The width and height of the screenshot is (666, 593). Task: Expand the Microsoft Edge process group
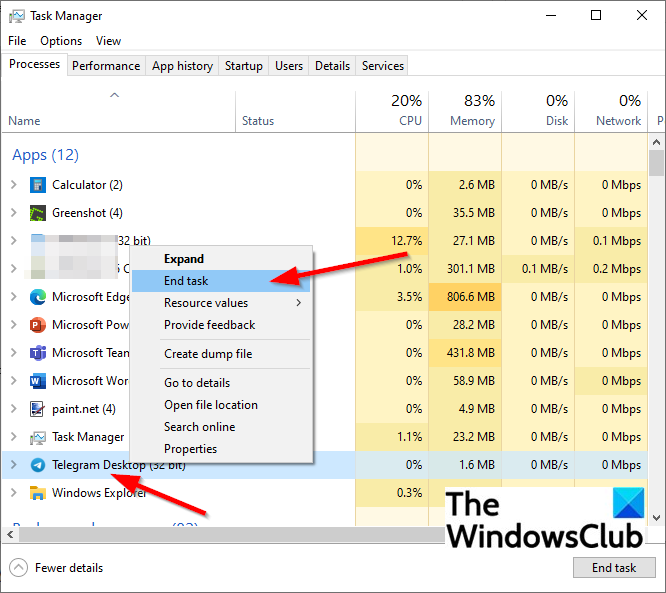point(14,296)
